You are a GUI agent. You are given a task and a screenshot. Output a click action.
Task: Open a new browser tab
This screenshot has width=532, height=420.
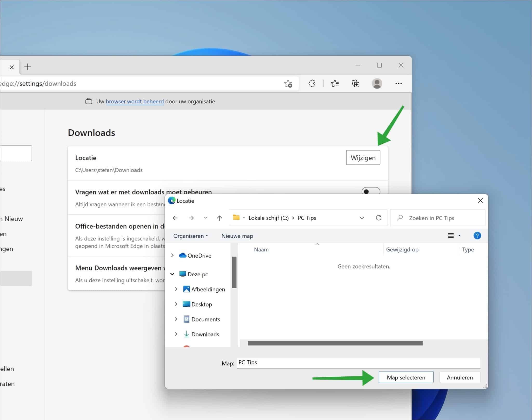coord(27,67)
